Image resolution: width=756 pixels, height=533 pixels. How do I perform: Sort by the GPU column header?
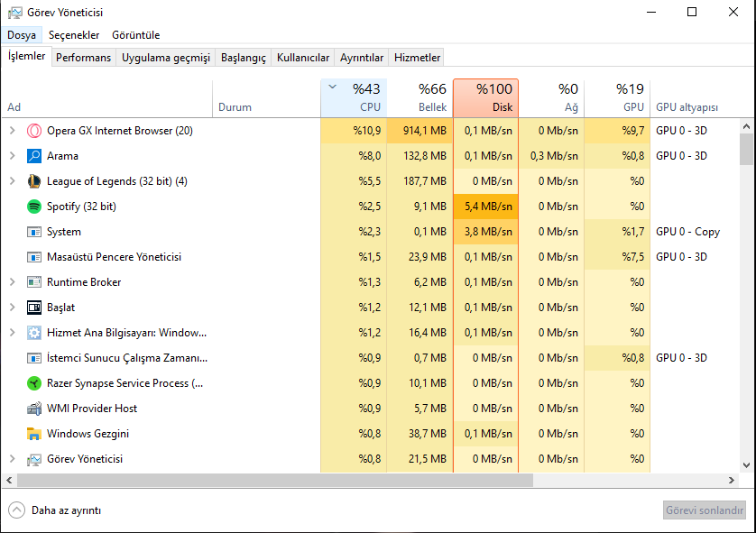617,98
